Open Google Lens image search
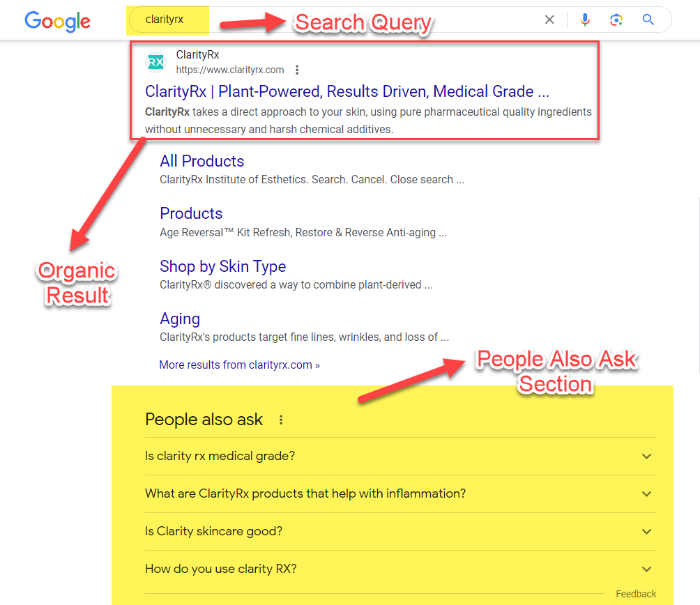The image size is (700, 605). (616, 20)
